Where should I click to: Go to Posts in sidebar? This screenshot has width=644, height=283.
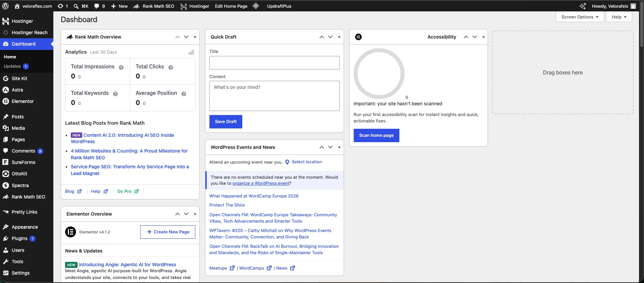(x=27, y=117)
